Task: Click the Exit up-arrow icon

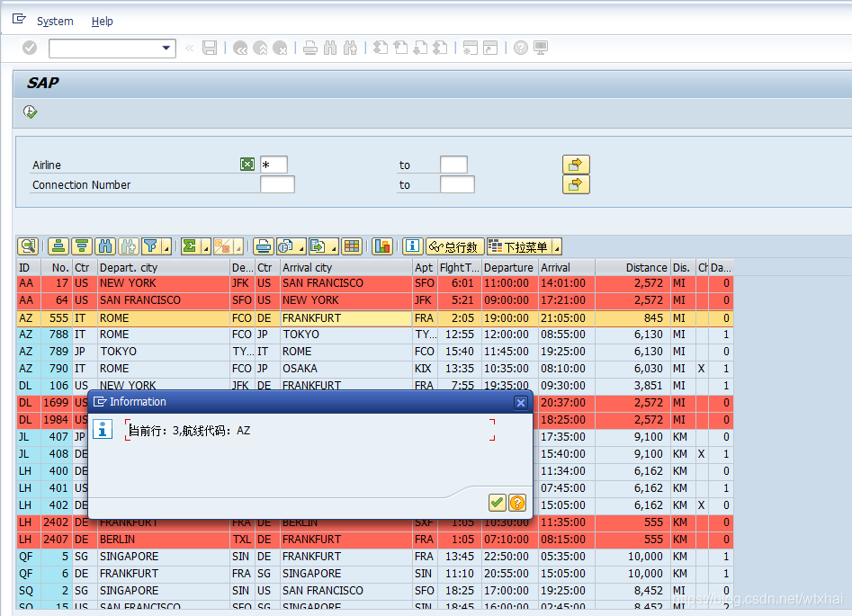Action: 260,48
